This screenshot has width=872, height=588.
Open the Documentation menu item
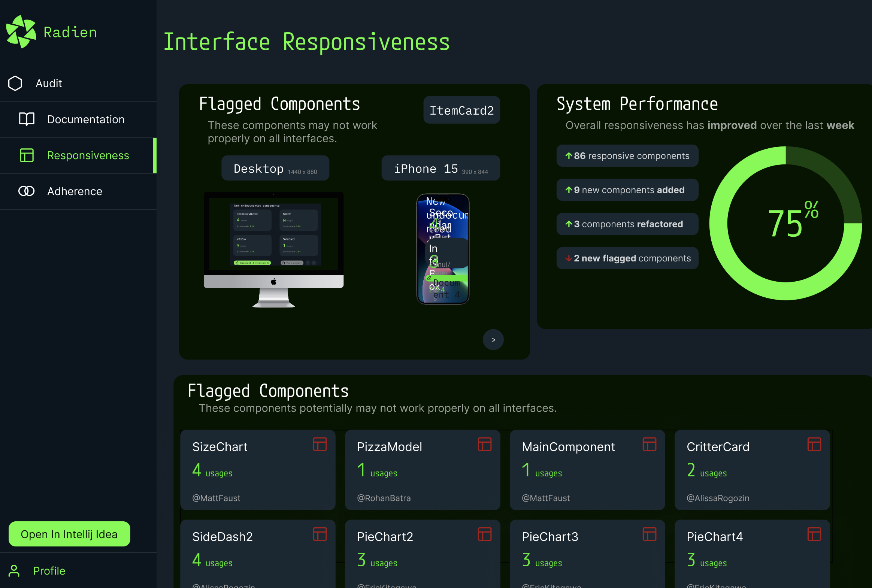tap(85, 119)
